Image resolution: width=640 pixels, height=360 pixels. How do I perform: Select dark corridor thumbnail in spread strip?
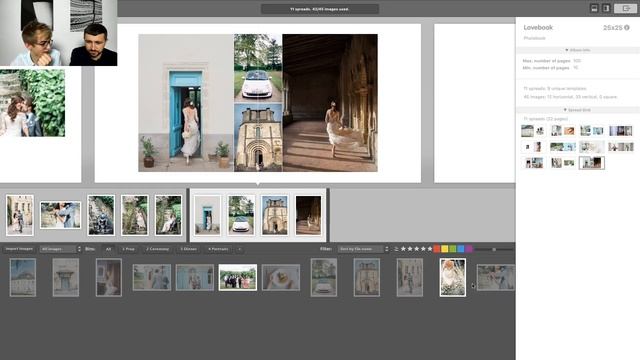(x=308, y=215)
